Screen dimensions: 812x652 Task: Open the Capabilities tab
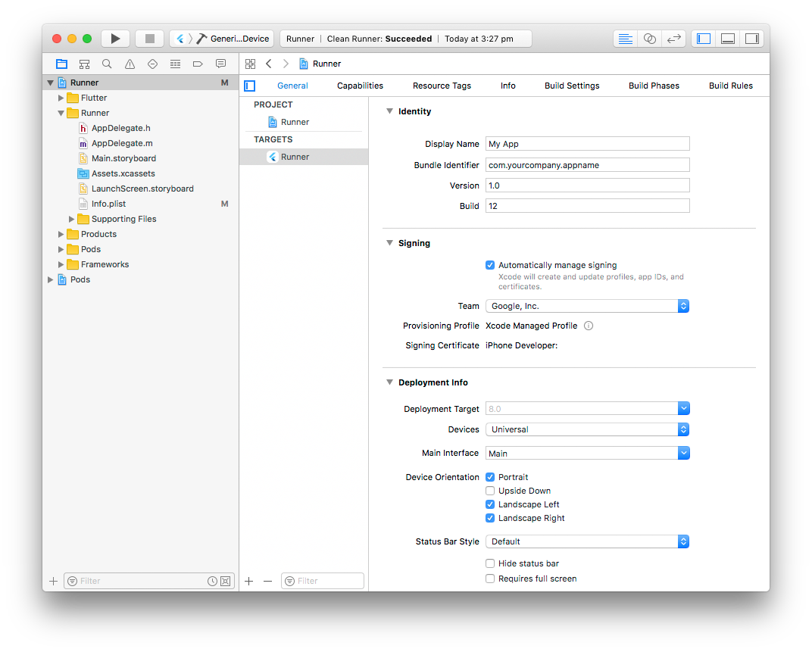tap(360, 86)
